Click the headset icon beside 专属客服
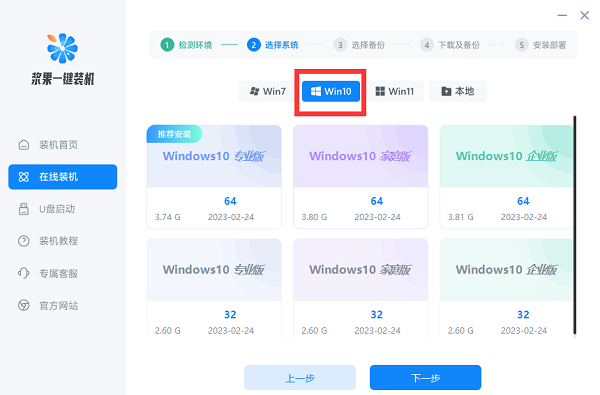This screenshot has width=600, height=395. [24, 273]
